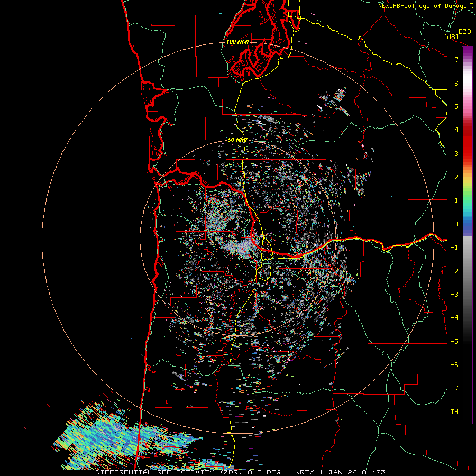Click the NEXLAB-College of DuPage credit text
The image size is (476, 476).
pos(422,6)
